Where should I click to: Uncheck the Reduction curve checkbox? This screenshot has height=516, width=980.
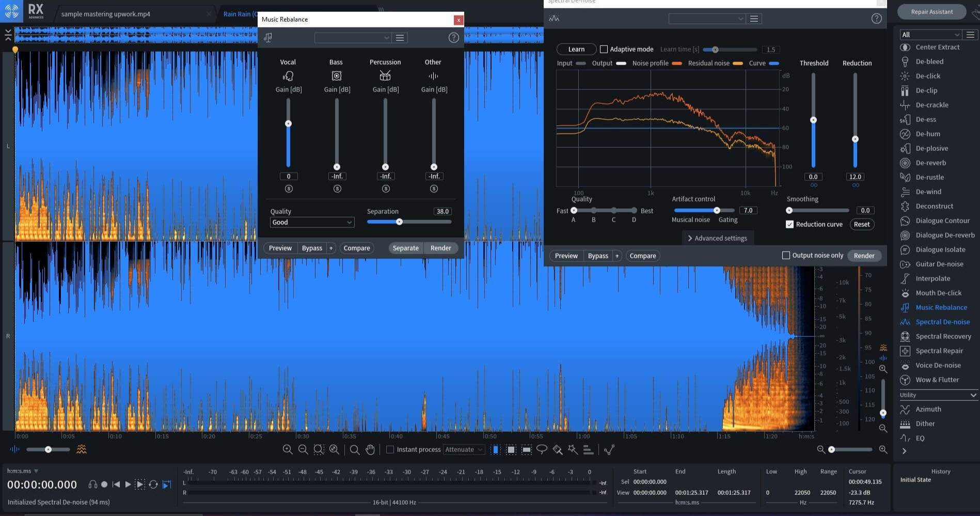789,224
